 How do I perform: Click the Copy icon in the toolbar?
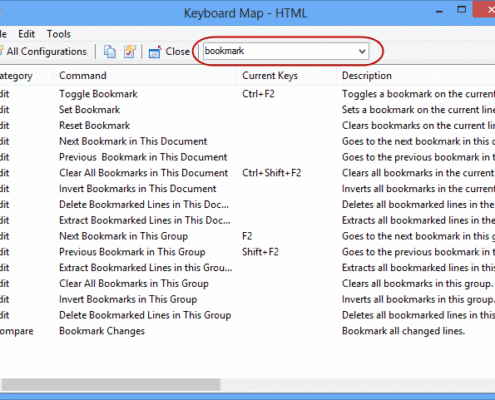click(110, 52)
